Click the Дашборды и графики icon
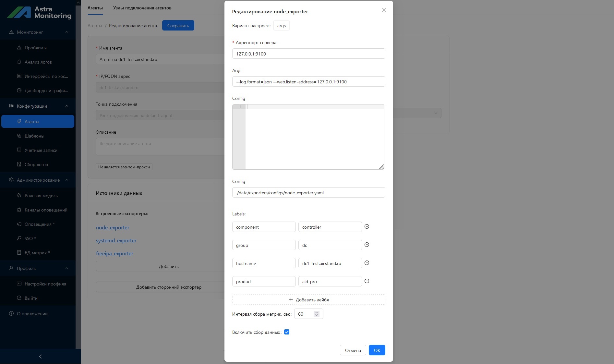The width and height of the screenshot is (614, 364). [x=19, y=91]
